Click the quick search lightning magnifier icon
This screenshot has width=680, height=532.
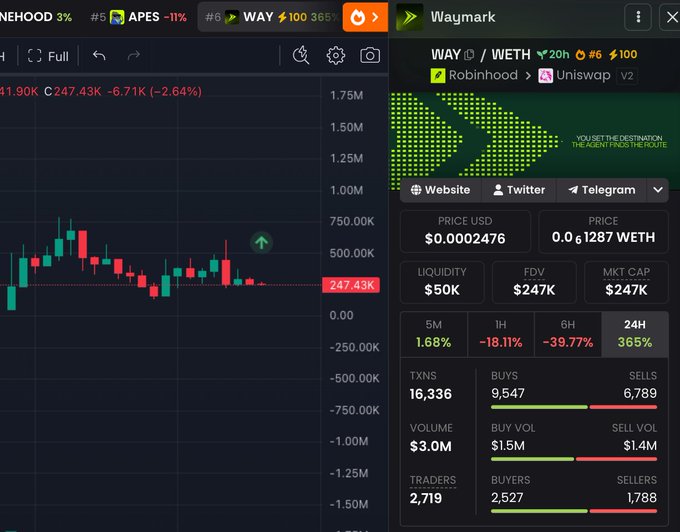click(x=301, y=55)
